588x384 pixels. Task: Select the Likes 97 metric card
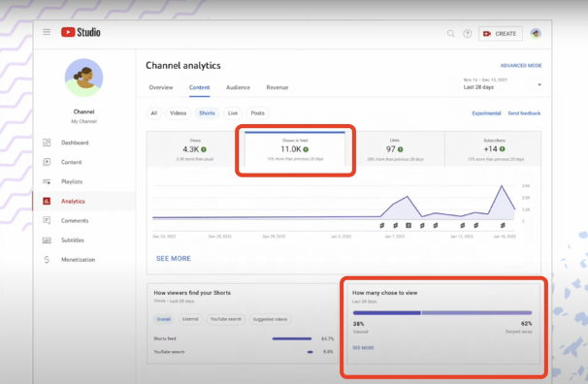[x=395, y=149]
